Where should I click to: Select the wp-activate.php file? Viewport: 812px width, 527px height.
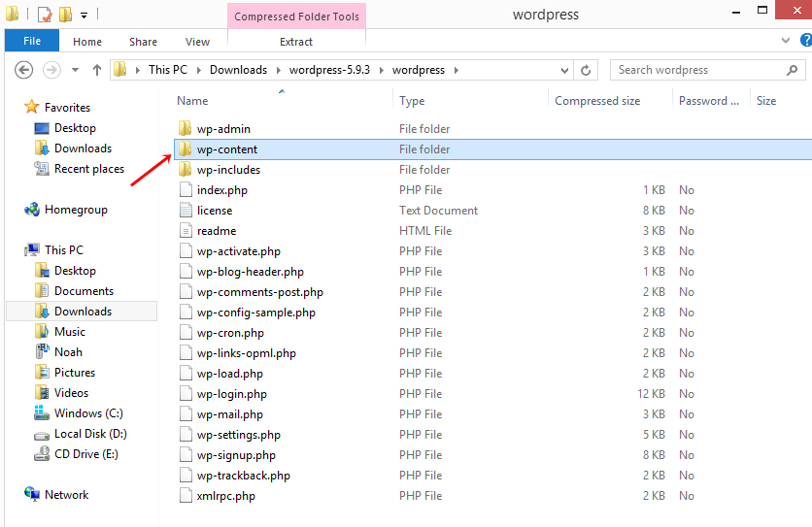point(238,251)
